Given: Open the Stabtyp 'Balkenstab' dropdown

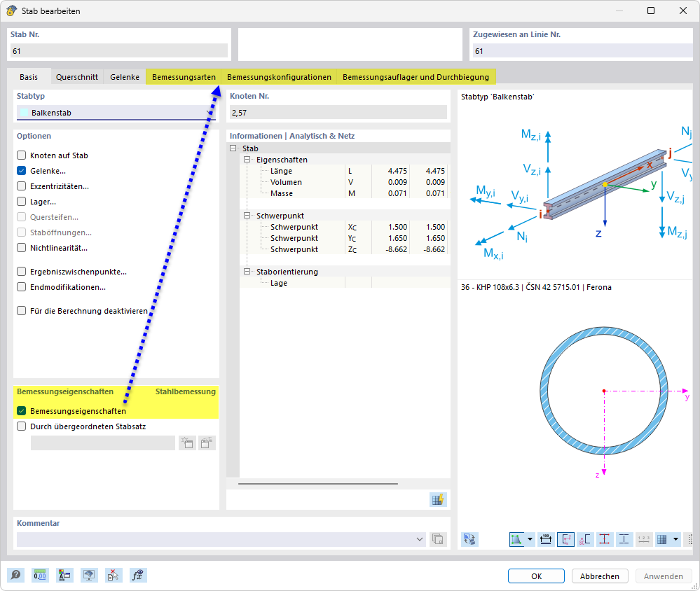Looking at the screenshot, I should pyautogui.click(x=116, y=113).
